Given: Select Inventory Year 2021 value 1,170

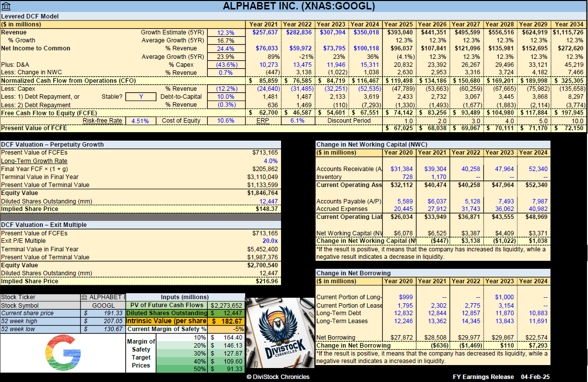Looking at the screenshot, I should pyautogui.click(x=439, y=177).
